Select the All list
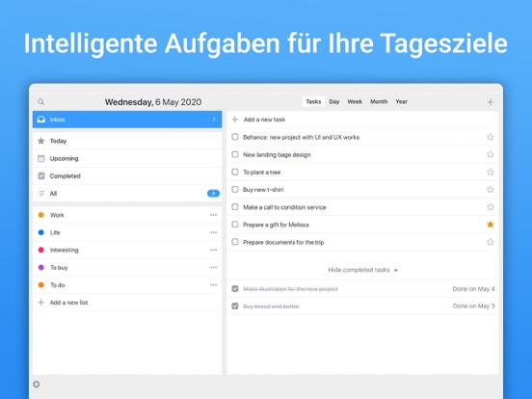Screen dimensions: 532x399 coord(127,194)
